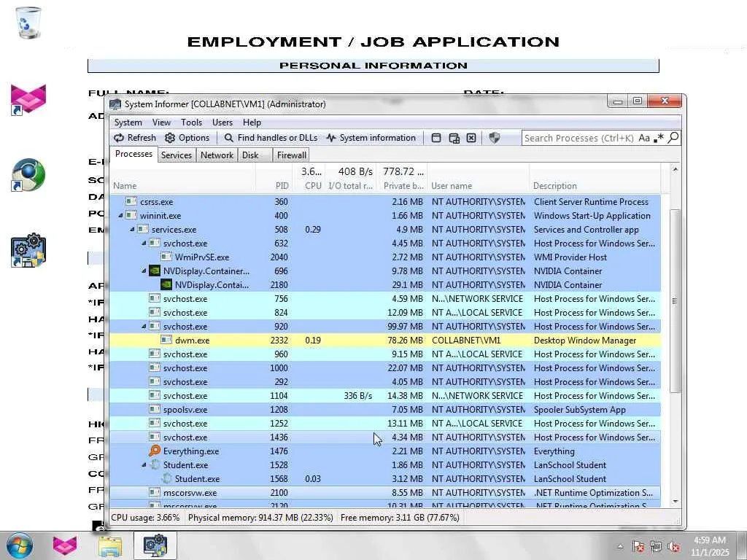Click Physical memory status bar entry
Screen dimensions: 747x560
260,518
